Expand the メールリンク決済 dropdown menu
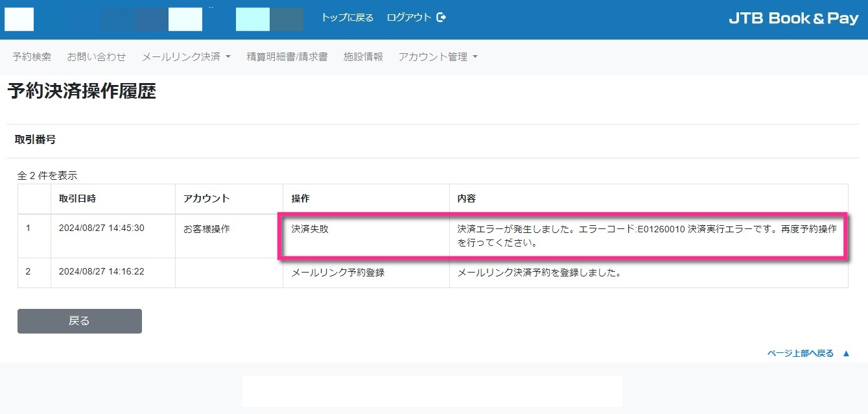Screen dimensions: 868x414 pos(186,57)
